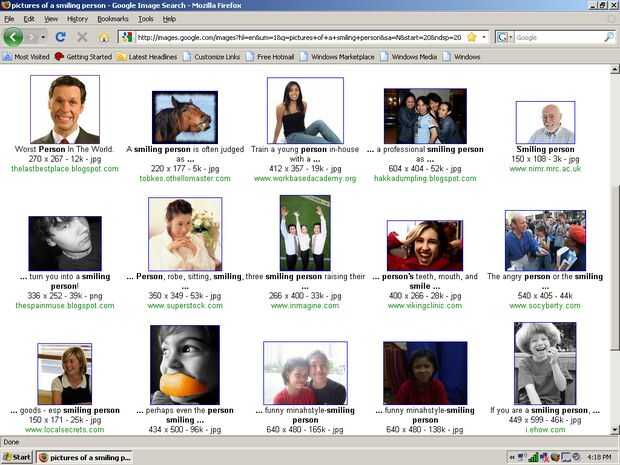620x465 pixels.
Task: Visit thelastbestplace.blogspot.com link
Action: pyautogui.click(x=65, y=169)
